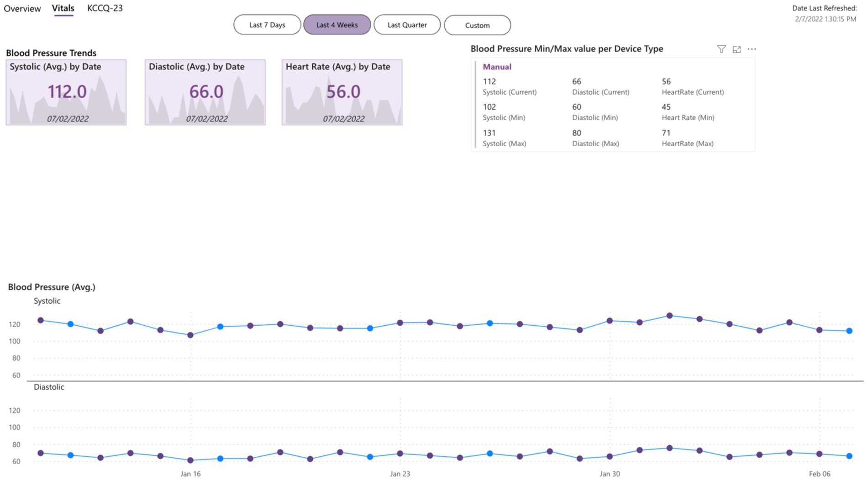Click the last diastolic data point on the chart
This screenshot has height=481, width=868.
point(849,456)
